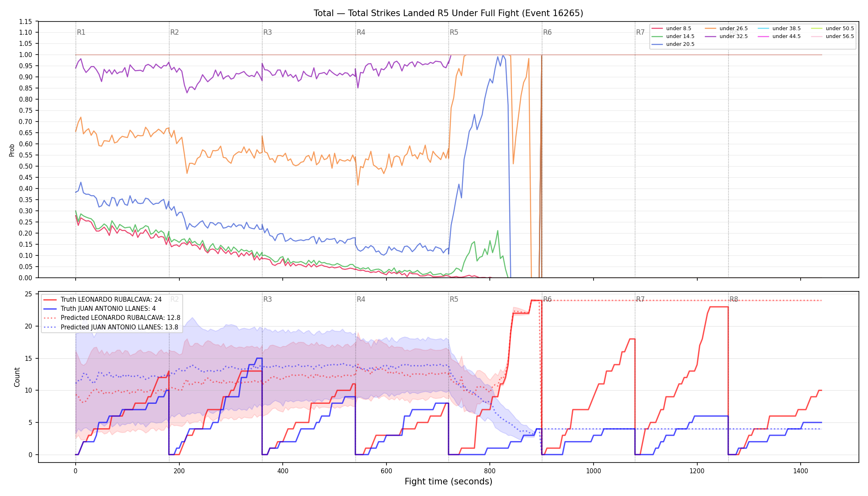Click the 25 tick on Count axis

[x=29, y=294]
